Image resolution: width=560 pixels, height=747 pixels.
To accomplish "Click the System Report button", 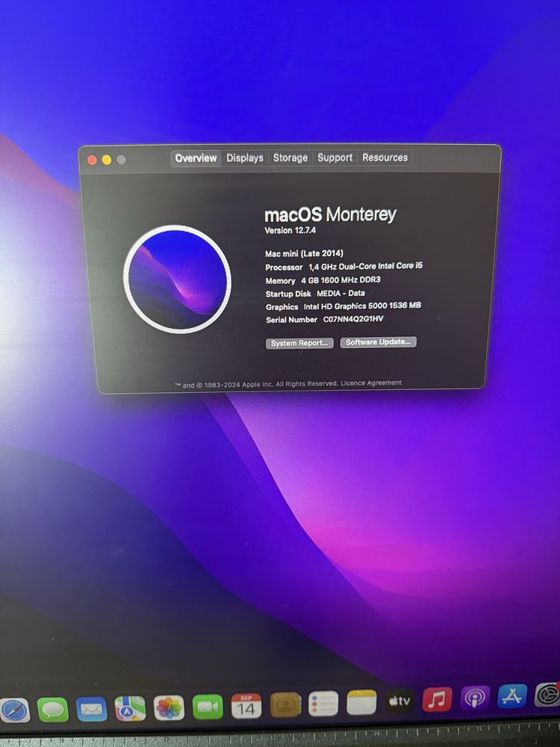I will (x=299, y=343).
